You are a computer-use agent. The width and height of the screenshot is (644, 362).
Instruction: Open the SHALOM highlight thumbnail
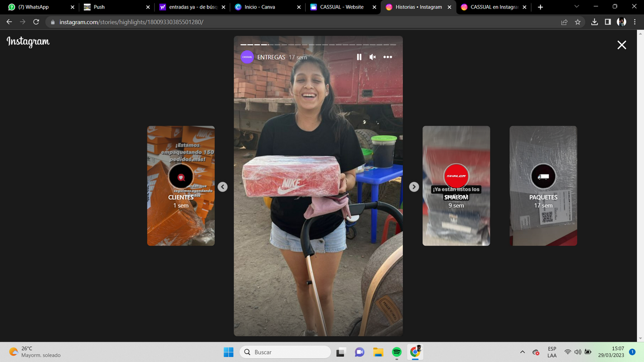click(x=456, y=185)
